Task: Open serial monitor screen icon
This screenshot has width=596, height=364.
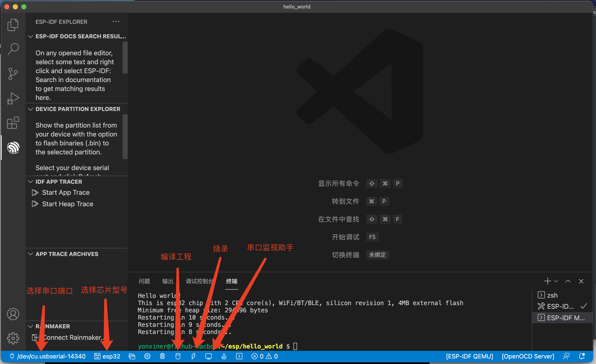Action: (x=209, y=356)
